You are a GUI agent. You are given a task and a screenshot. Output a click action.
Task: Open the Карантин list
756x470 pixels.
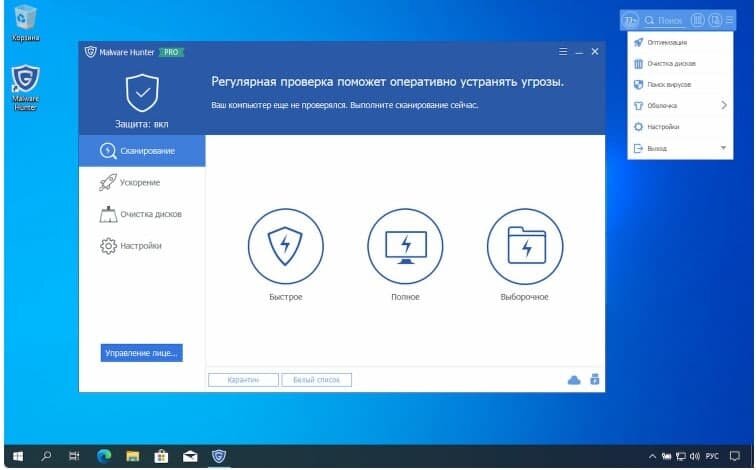click(243, 380)
